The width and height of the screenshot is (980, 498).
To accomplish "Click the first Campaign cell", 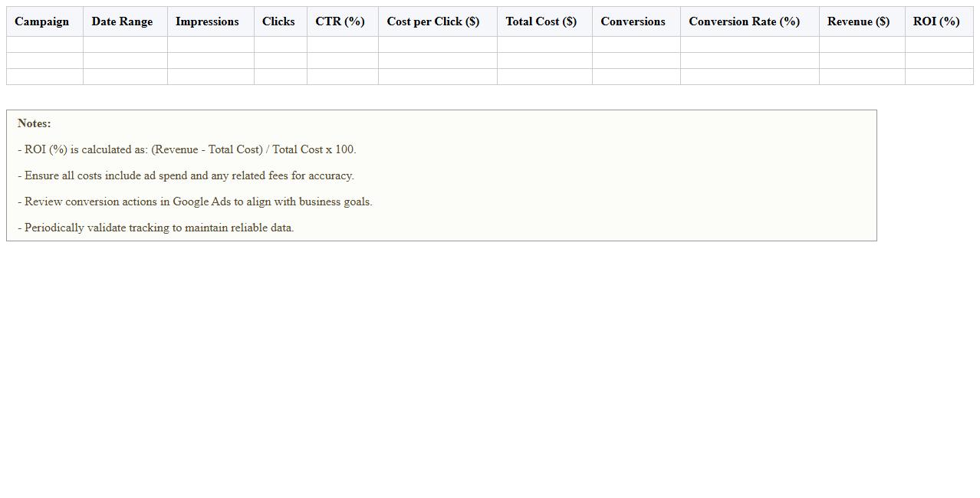I will (x=44, y=44).
